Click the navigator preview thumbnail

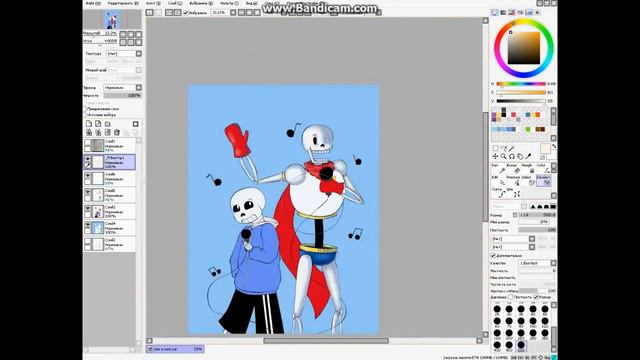(112, 19)
